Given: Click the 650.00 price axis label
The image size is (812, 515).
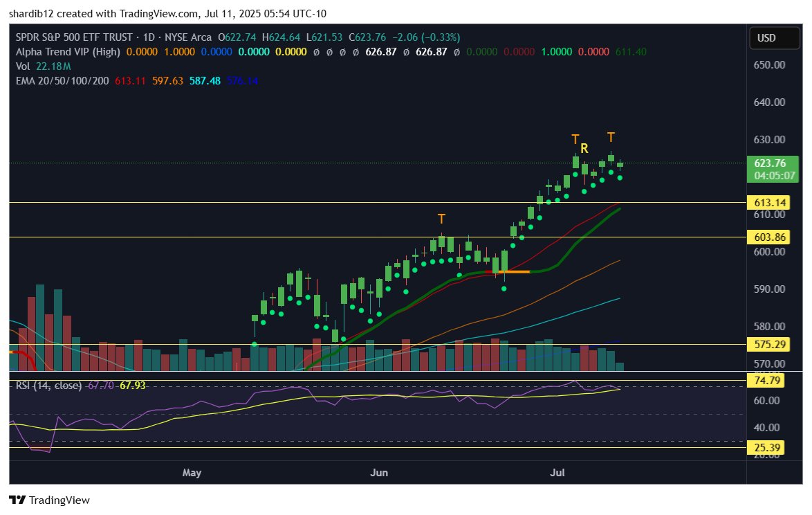Looking at the screenshot, I should tap(769, 65).
